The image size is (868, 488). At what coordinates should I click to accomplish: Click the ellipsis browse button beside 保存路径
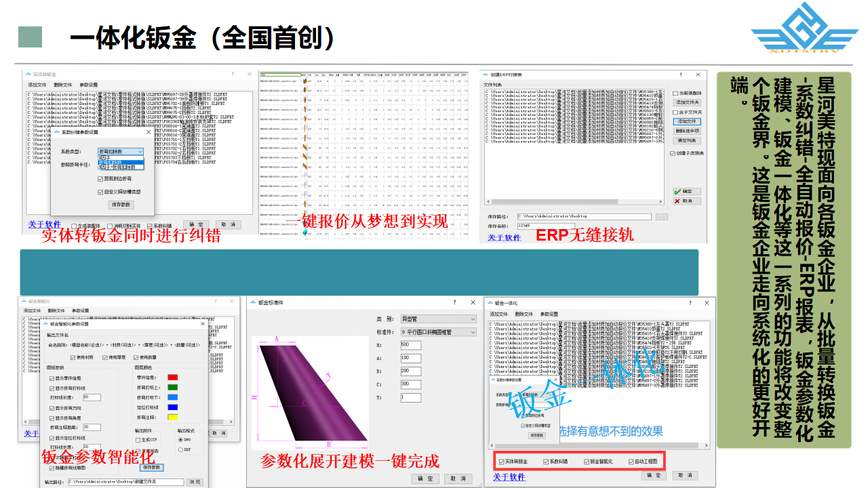(662, 217)
